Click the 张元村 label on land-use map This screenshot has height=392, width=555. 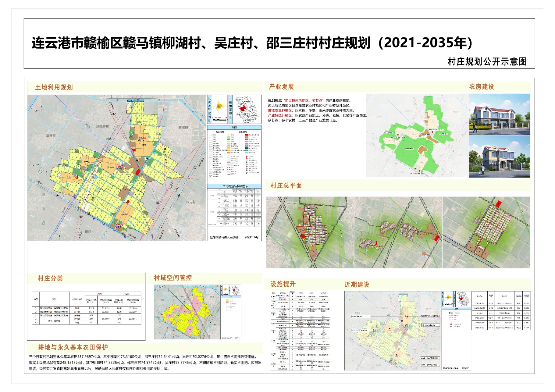[x=191, y=202]
